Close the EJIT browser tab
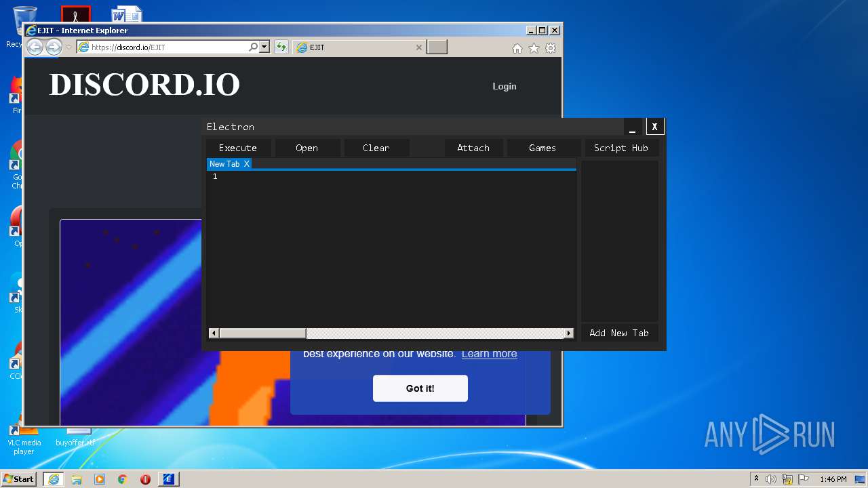 tap(418, 47)
